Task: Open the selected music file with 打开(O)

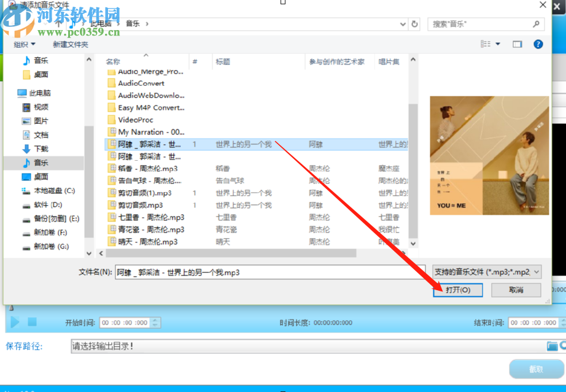Action: 458,290
